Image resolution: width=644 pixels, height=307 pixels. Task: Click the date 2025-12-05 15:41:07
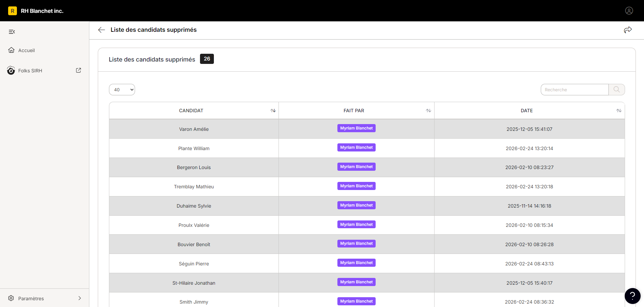click(x=529, y=129)
